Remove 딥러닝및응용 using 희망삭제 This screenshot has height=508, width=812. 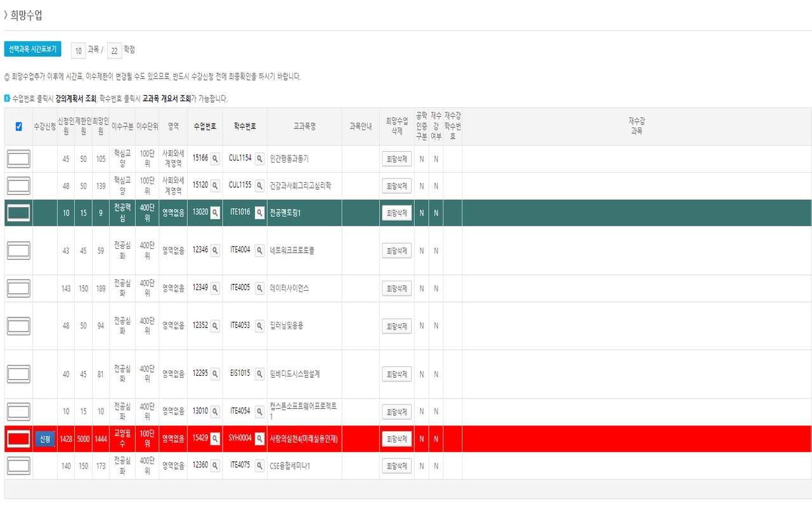396,326
